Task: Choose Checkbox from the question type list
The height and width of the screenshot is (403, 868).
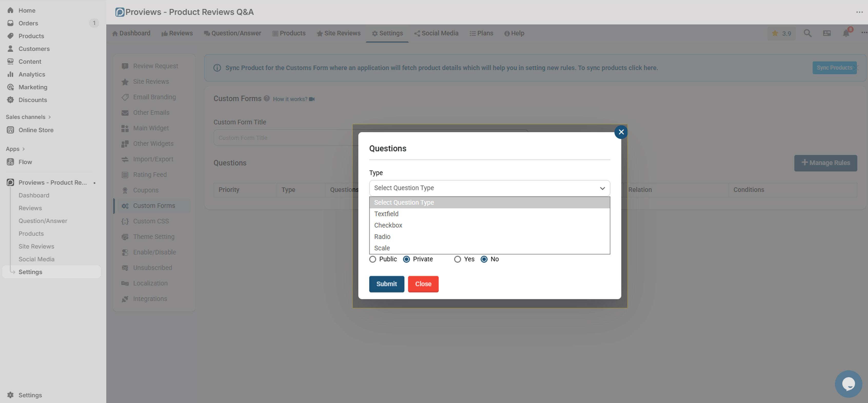Action: [x=388, y=225]
